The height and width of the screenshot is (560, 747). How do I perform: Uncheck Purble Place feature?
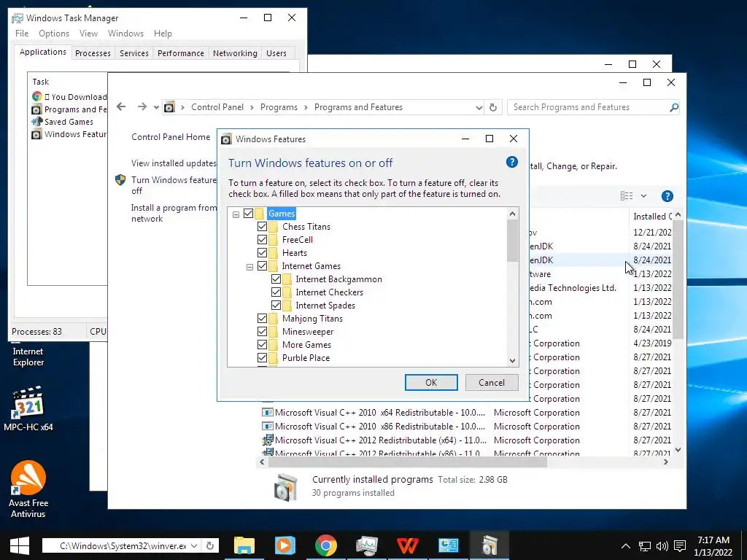[262, 357]
